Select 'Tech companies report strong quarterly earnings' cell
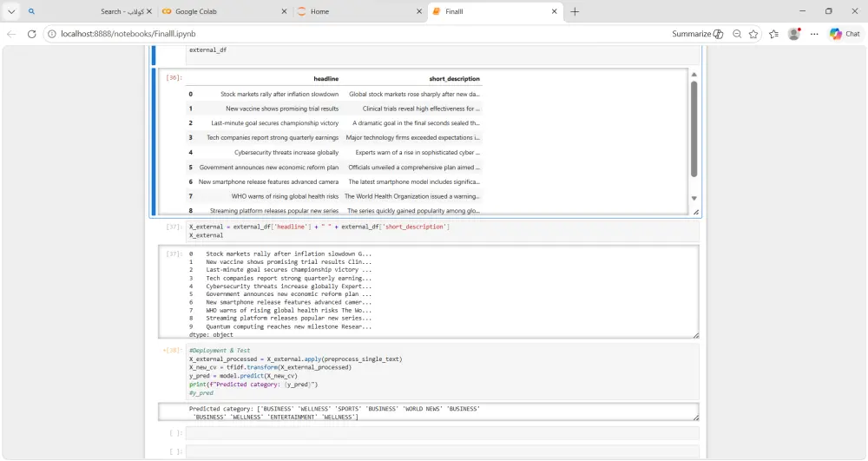 coord(273,137)
